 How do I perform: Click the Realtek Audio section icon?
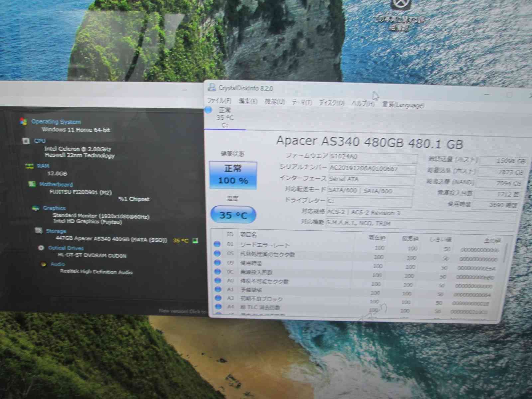43,264
